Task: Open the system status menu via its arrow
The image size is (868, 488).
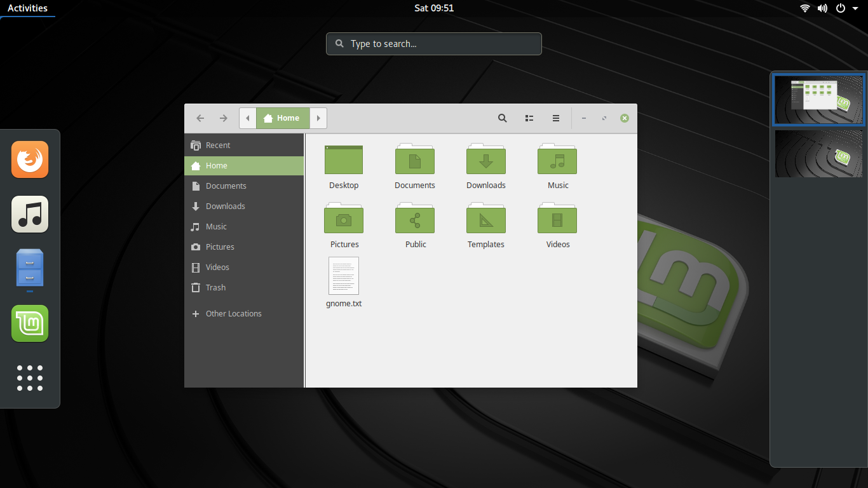Action: pos(854,8)
